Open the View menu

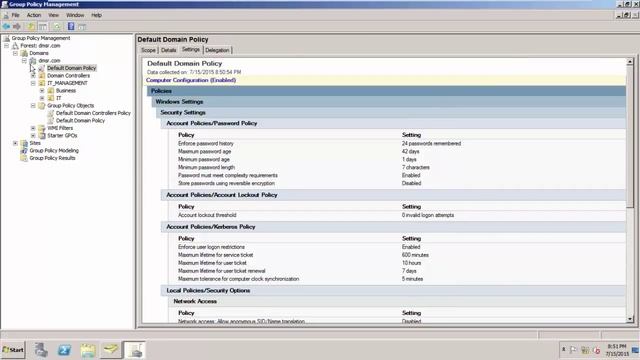[53, 15]
